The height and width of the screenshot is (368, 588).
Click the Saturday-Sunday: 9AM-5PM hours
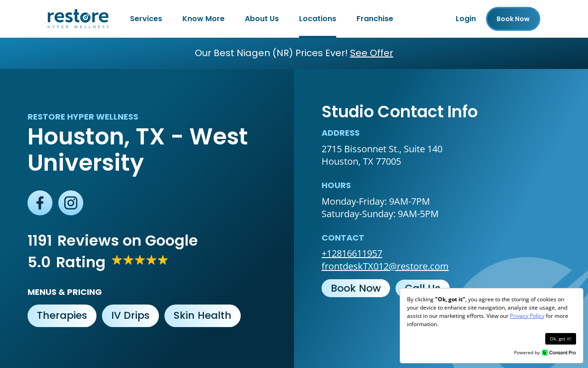(x=380, y=214)
